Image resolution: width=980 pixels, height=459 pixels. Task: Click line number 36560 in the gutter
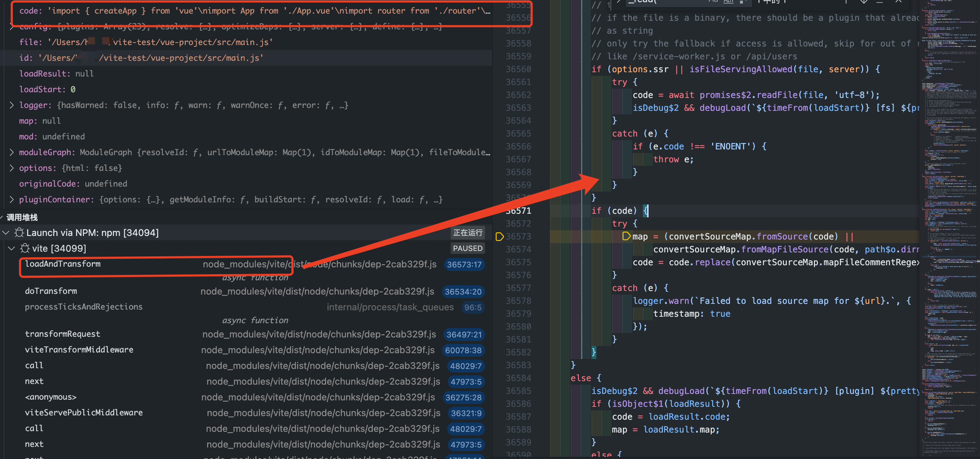tap(518, 69)
